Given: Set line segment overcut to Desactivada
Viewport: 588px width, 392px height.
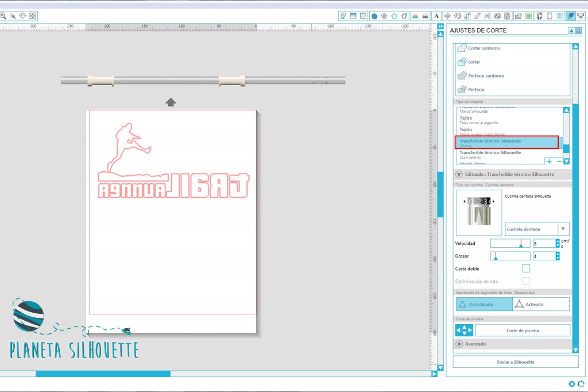Looking at the screenshot, I should click(x=484, y=304).
